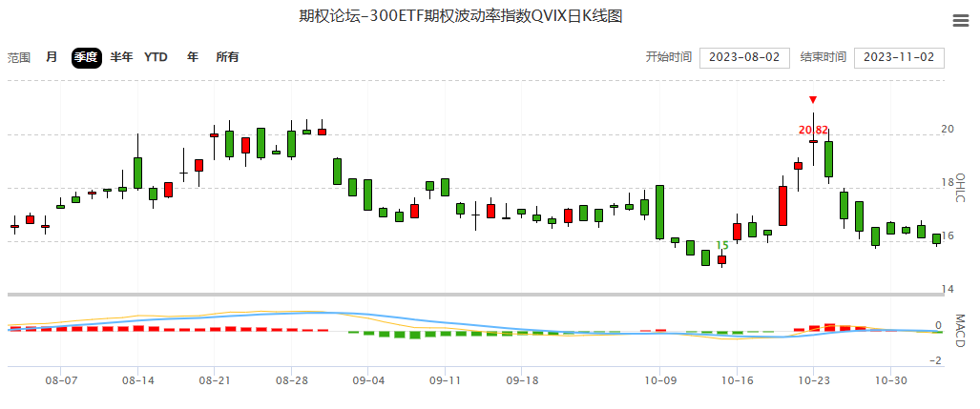Viewport: 980px width, 409px height.
Task: Click the green 15 low price label
Action: 721,245
